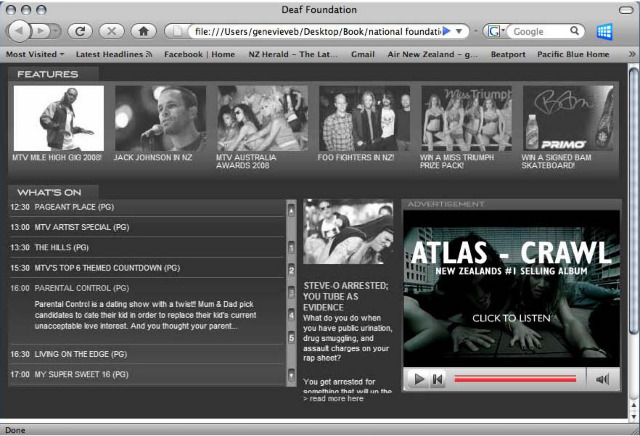
Task: Open the Facebook | Home bookmark
Action: [199, 54]
